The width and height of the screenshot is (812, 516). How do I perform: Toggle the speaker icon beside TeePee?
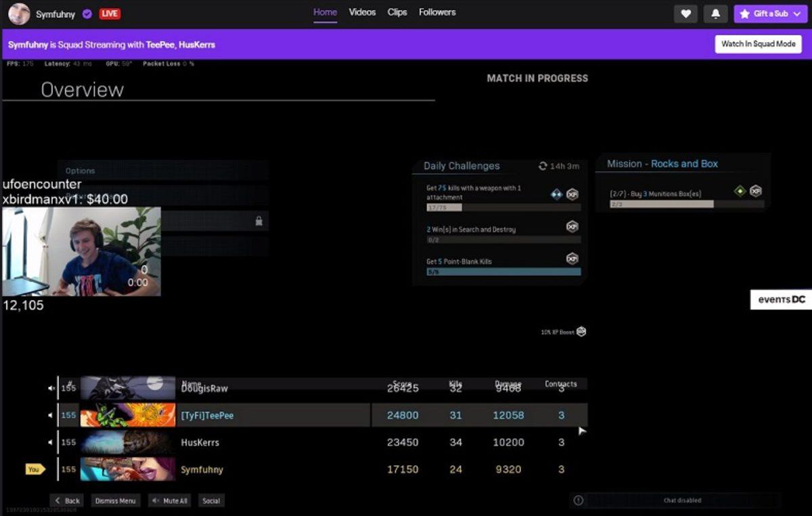coord(50,415)
